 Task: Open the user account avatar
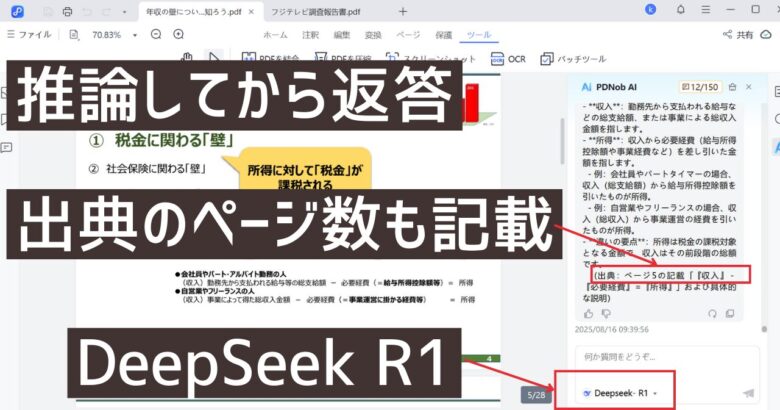coord(650,9)
